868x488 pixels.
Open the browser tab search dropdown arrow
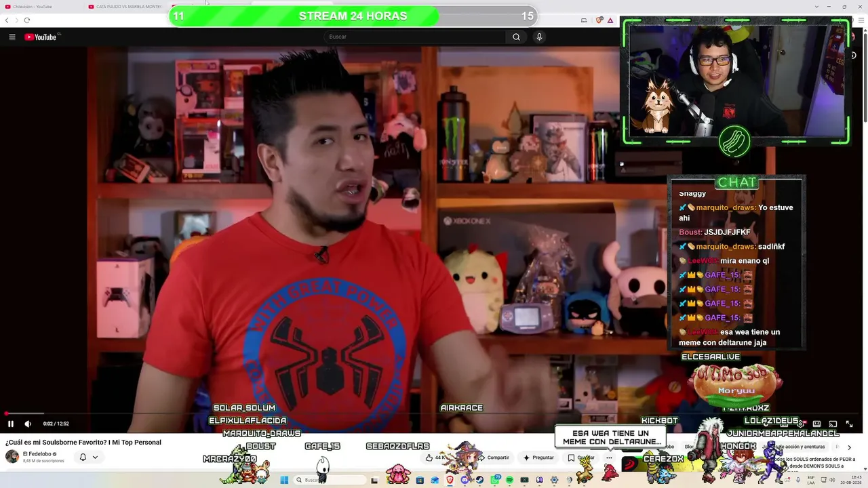pos(816,7)
